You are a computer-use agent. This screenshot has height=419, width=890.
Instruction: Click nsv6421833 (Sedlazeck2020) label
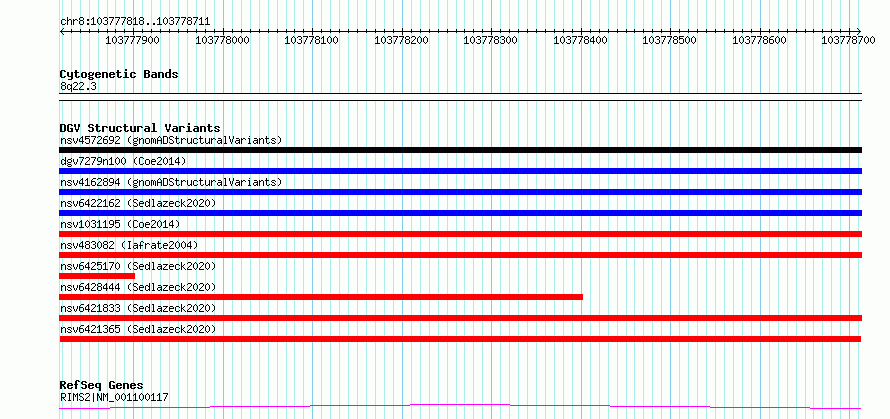click(x=138, y=308)
